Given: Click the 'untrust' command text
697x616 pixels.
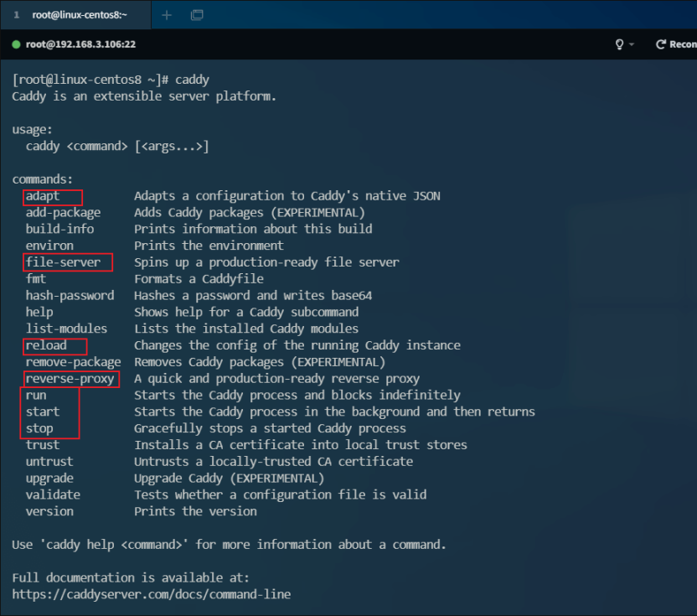Looking at the screenshot, I should point(49,462).
